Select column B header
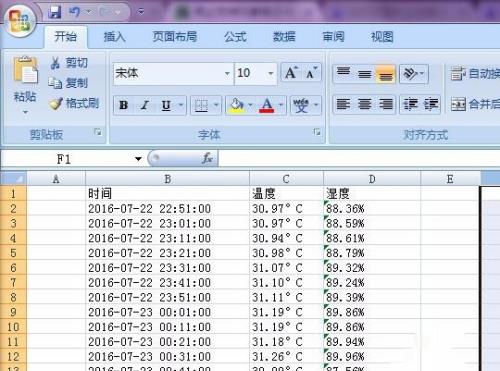The height and width of the screenshot is (371, 500). tap(168, 179)
